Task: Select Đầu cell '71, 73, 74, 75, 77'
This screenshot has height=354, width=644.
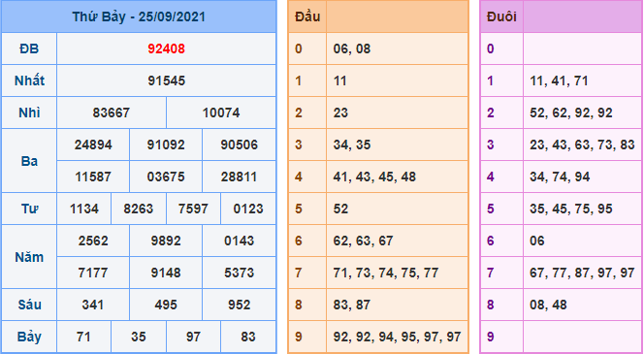Action: [397, 274]
